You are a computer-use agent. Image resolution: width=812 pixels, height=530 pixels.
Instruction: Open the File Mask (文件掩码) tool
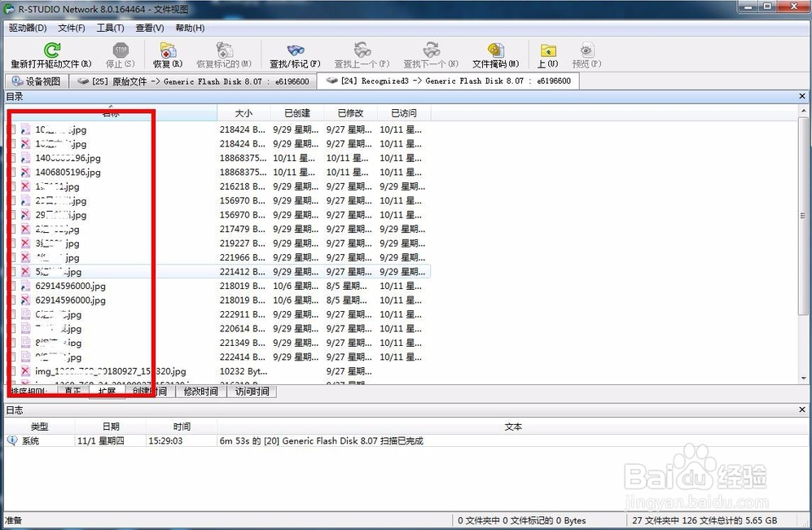pos(496,50)
